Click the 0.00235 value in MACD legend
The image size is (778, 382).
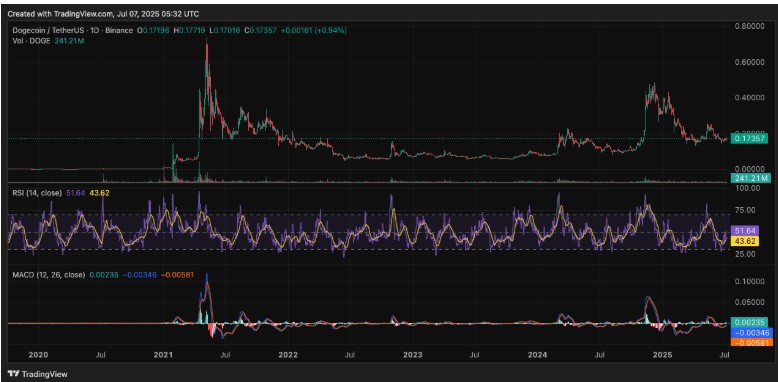104,274
